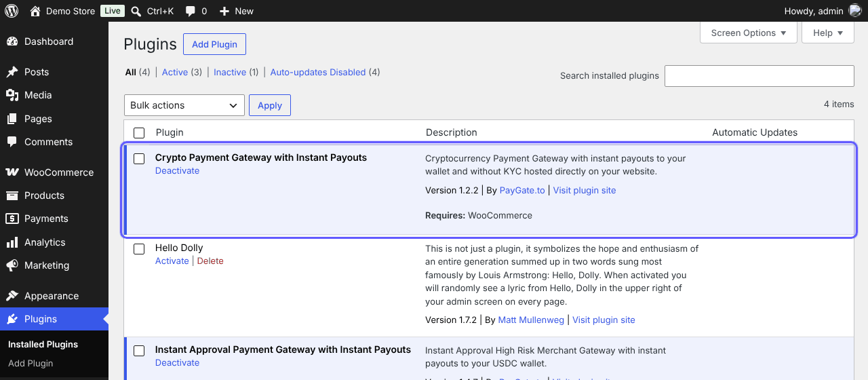Select Add Plugin submenu item

[x=31, y=363]
